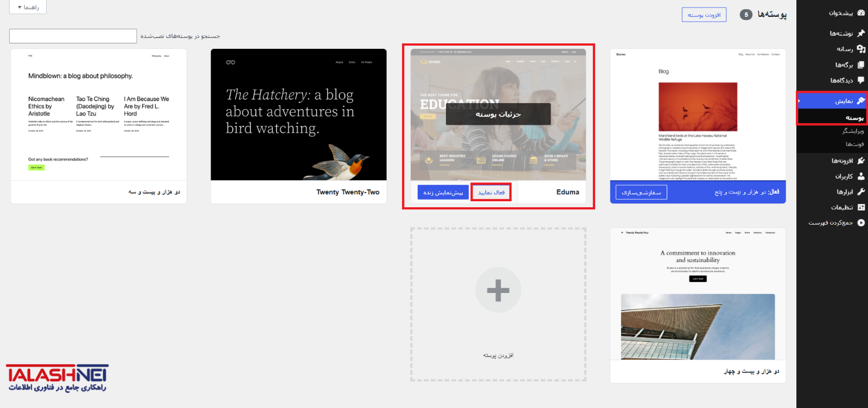The height and width of the screenshot is (408, 868).
Task: Select the ویرایشگر submenu item
Action: (x=853, y=131)
